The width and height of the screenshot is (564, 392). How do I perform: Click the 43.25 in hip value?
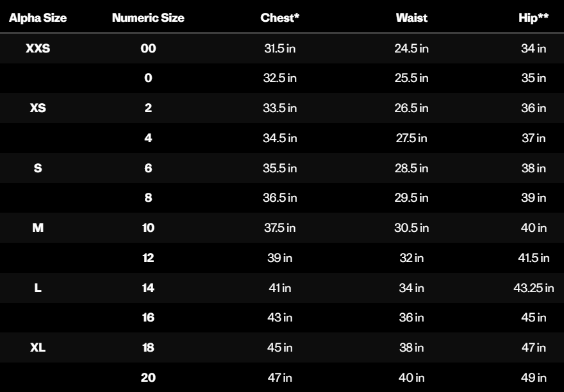pyautogui.click(x=533, y=288)
